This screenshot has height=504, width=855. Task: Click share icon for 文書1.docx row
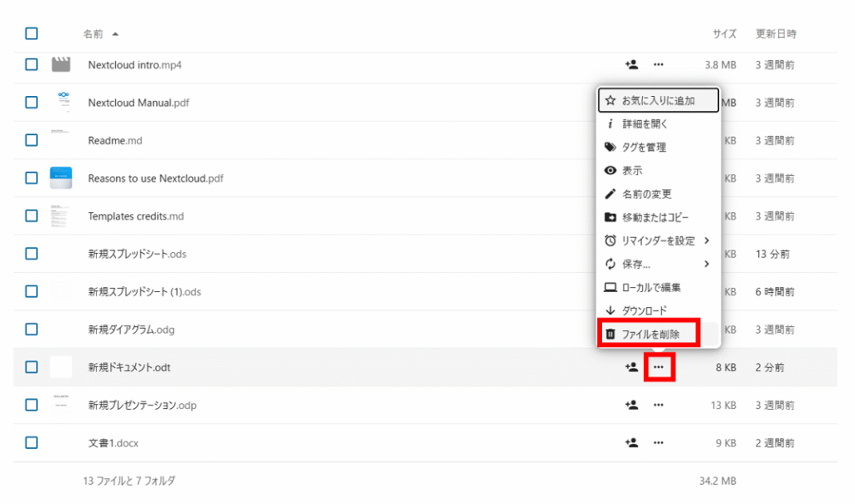click(x=631, y=443)
